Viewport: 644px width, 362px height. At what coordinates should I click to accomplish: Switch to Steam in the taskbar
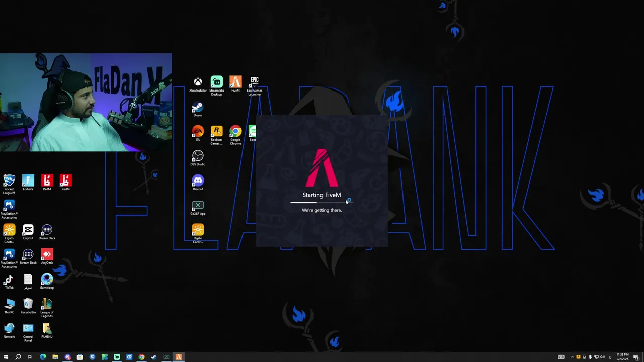pos(153,357)
